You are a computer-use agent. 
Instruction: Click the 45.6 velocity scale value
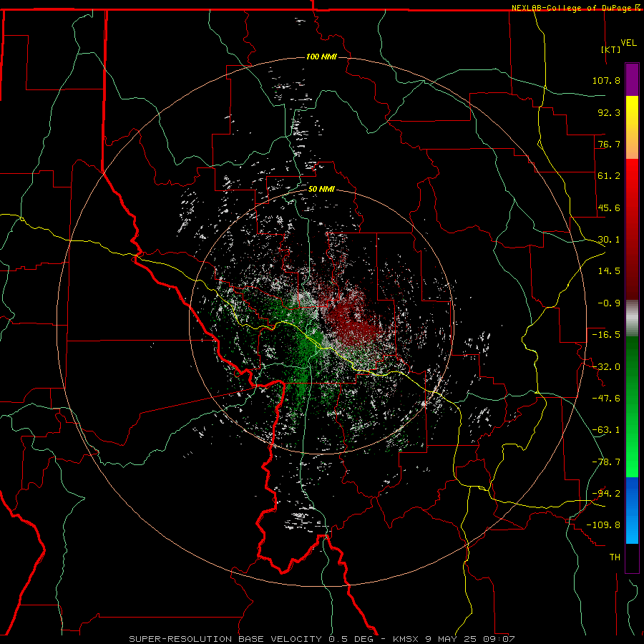(x=609, y=208)
